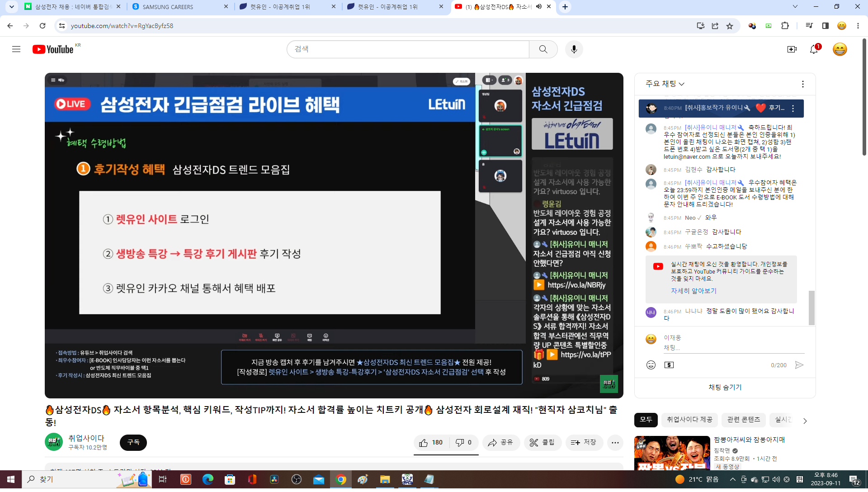
Task: Open live chat options three-dot menu
Action: pos(803,84)
